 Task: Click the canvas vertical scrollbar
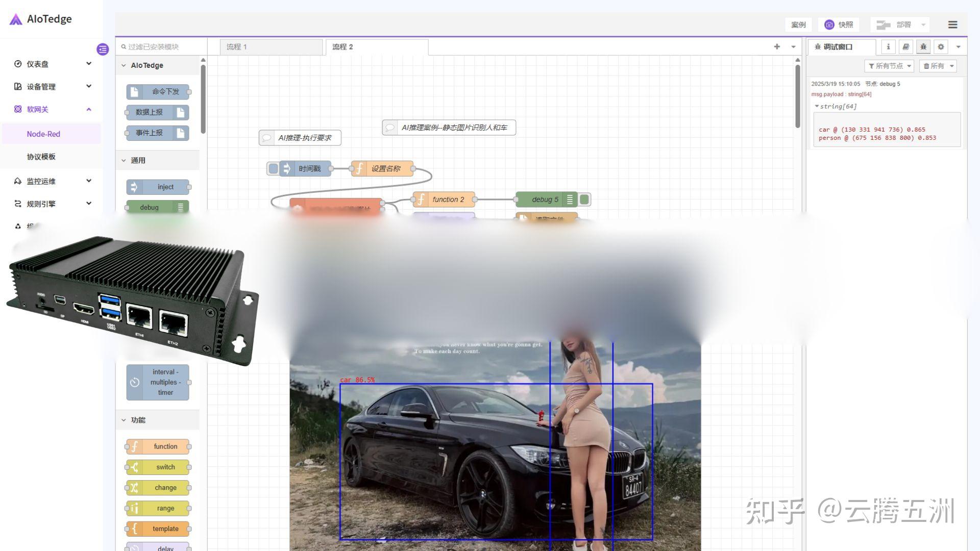coord(797,97)
